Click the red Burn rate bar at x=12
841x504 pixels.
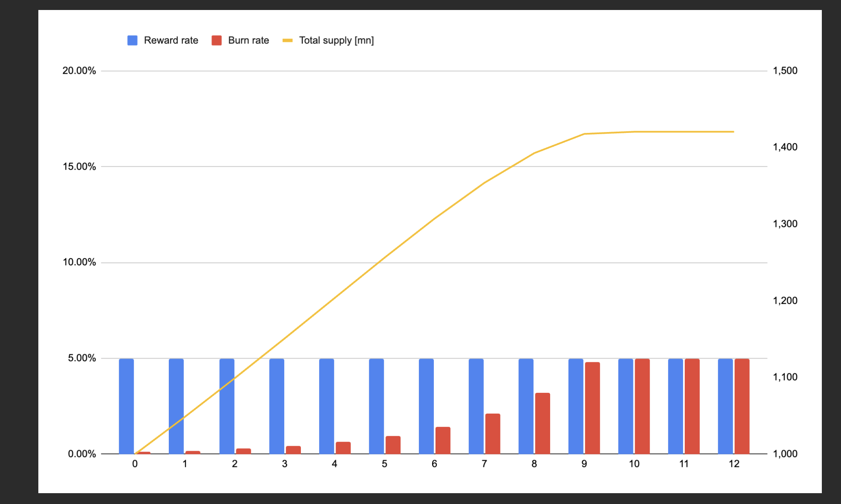[742, 406]
